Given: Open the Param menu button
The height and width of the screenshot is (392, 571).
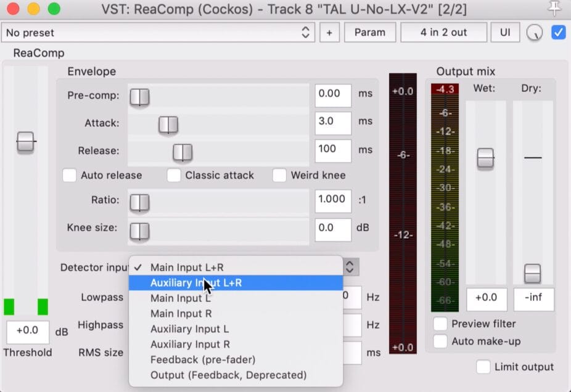Looking at the screenshot, I should 370,33.
